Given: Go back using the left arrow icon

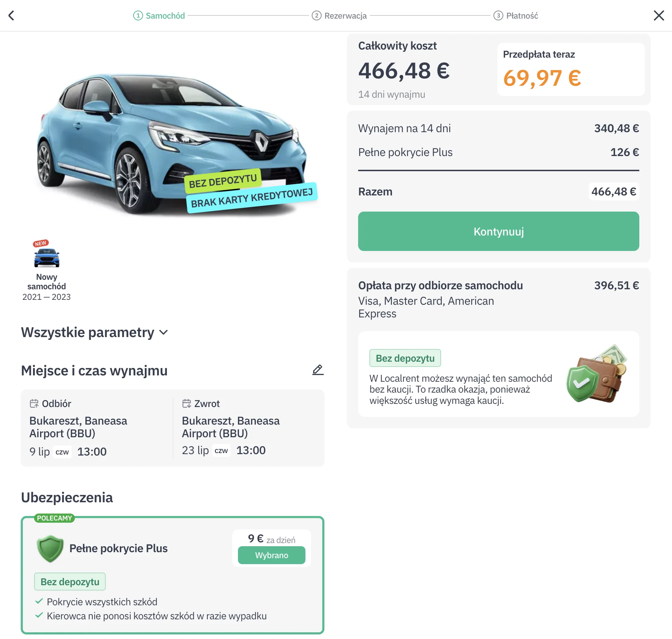Looking at the screenshot, I should click(11, 15).
